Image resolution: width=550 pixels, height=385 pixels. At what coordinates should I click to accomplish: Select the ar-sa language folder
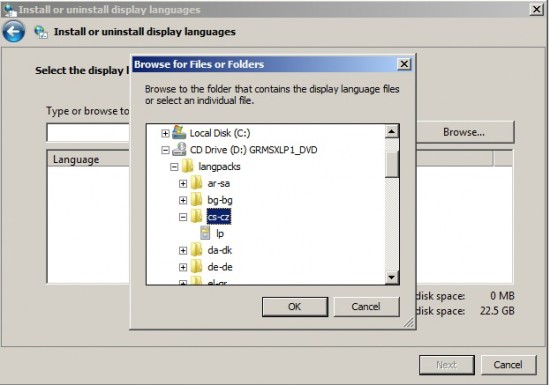click(x=219, y=183)
